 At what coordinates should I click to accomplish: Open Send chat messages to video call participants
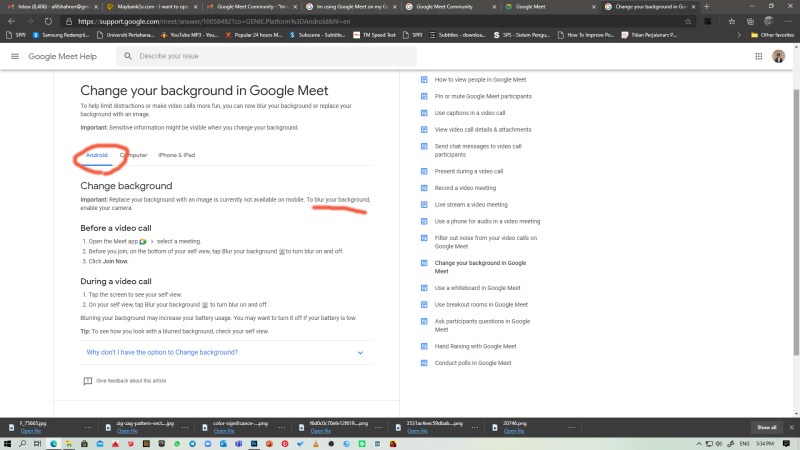(478, 151)
